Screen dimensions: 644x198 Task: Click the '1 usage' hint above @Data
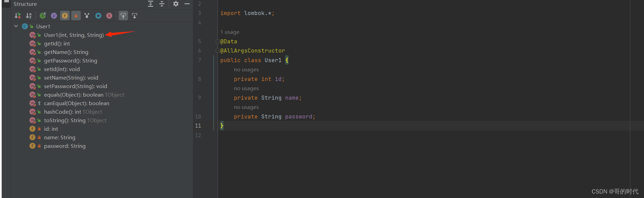[x=230, y=32]
